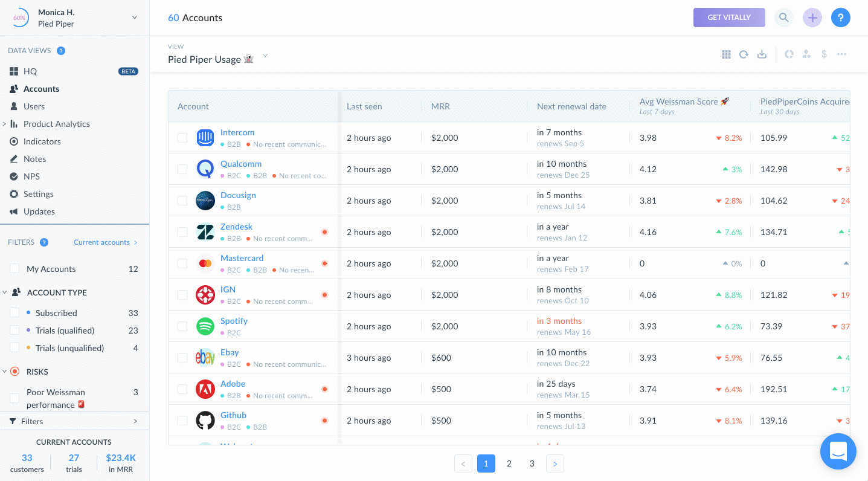The width and height of the screenshot is (868, 481).
Task: Go to next page arrow
Action: pyautogui.click(x=555, y=463)
